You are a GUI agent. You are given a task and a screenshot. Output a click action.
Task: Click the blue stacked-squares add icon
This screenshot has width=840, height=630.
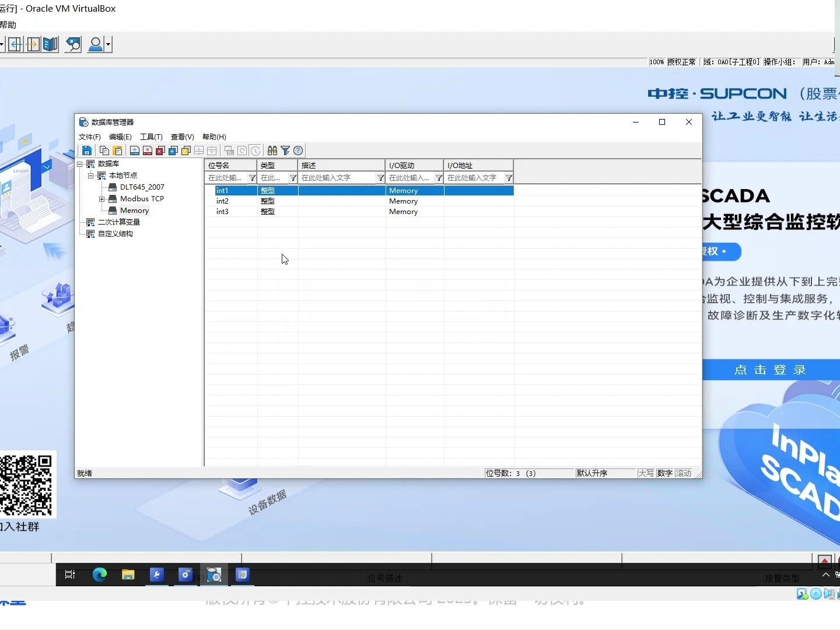pyautogui.click(x=173, y=150)
